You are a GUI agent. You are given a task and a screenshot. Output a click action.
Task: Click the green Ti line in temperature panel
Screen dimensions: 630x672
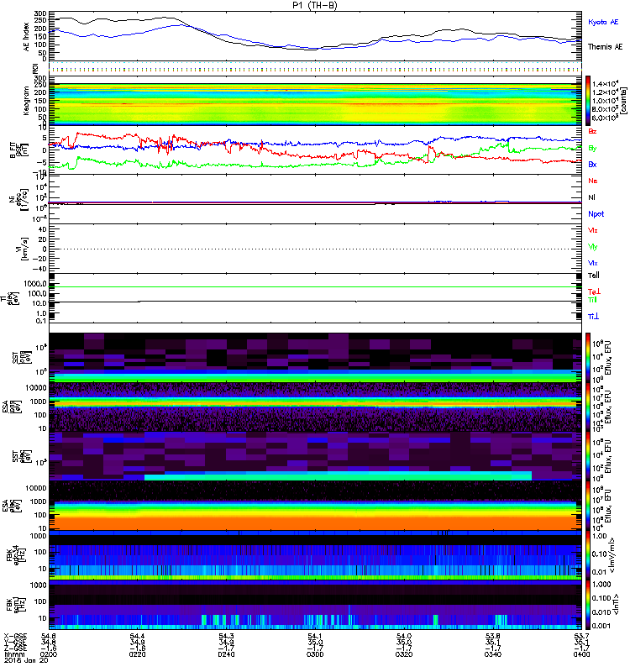click(x=315, y=287)
